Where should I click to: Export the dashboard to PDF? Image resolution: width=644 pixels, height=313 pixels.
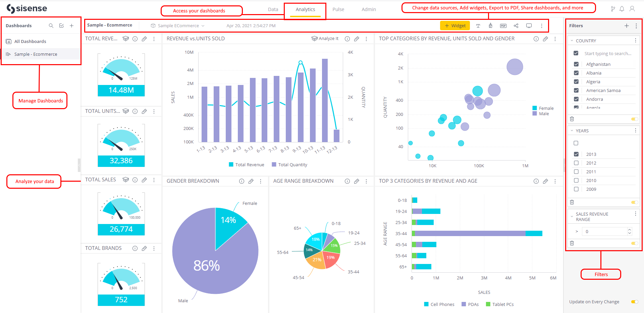pos(503,26)
